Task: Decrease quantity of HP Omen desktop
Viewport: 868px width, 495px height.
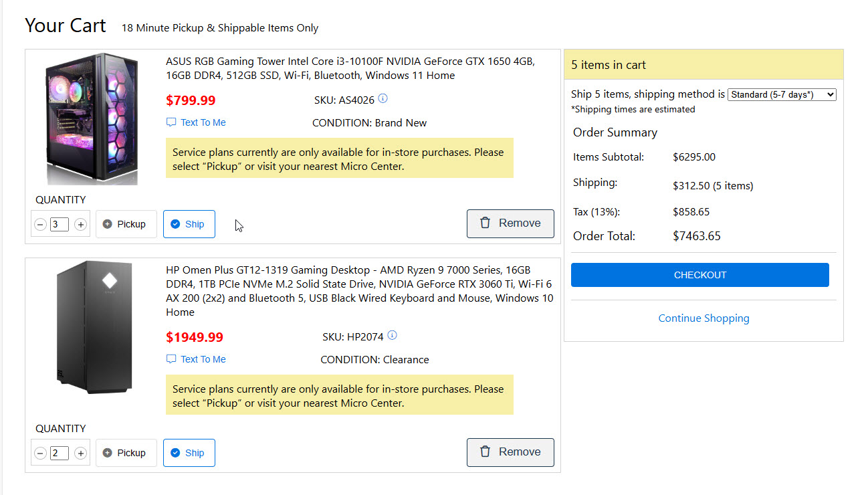Action: tap(40, 454)
